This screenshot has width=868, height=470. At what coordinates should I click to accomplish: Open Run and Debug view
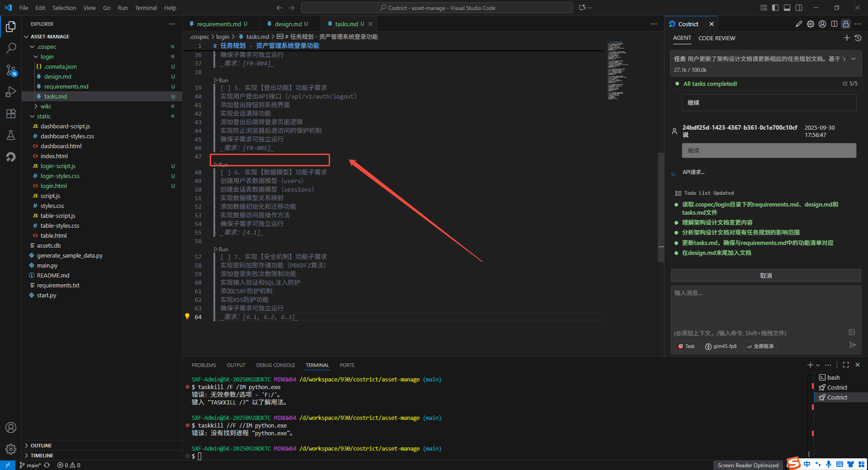pos(11,92)
